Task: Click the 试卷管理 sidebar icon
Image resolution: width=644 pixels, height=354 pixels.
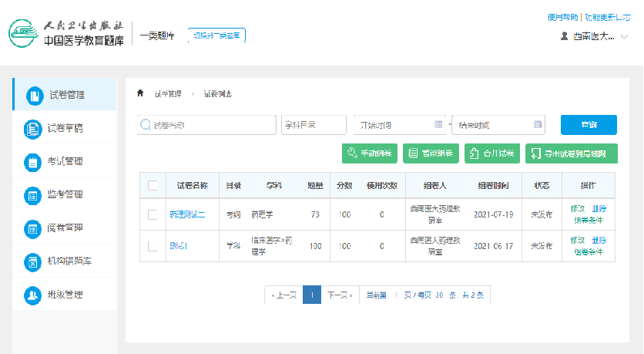Action: pyautogui.click(x=33, y=96)
